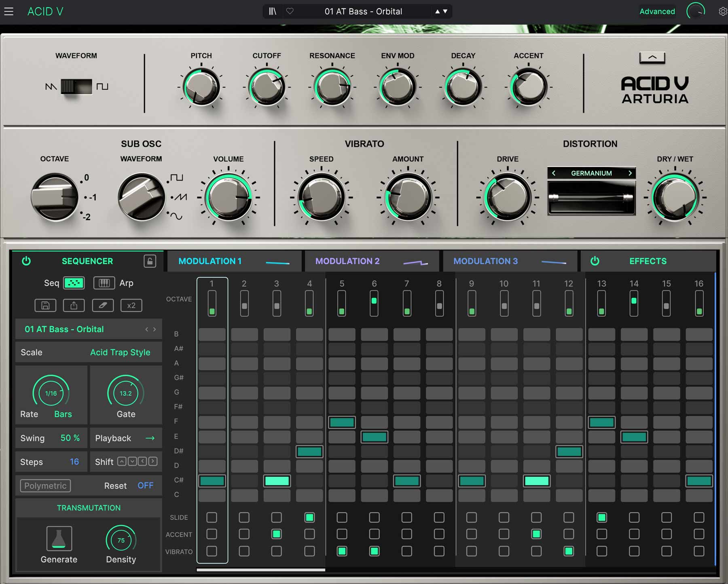This screenshot has height=584, width=728.
Task: Click the sequencer lock icon
Action: (x=150, y=261)
